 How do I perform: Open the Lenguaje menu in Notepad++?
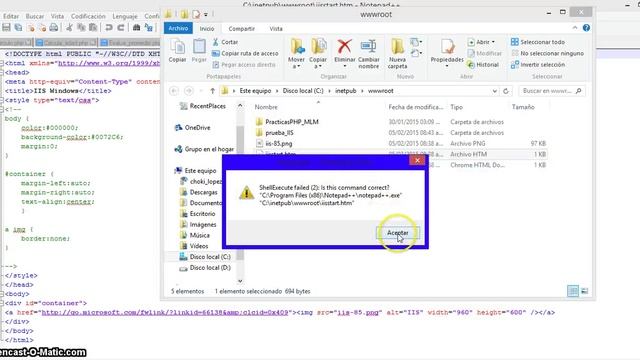[125, 16]
